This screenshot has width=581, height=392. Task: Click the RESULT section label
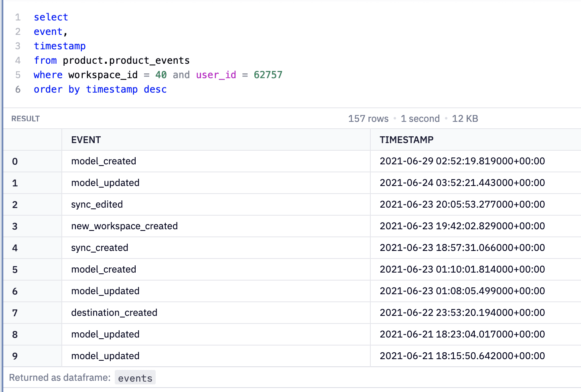click(25, 119)
